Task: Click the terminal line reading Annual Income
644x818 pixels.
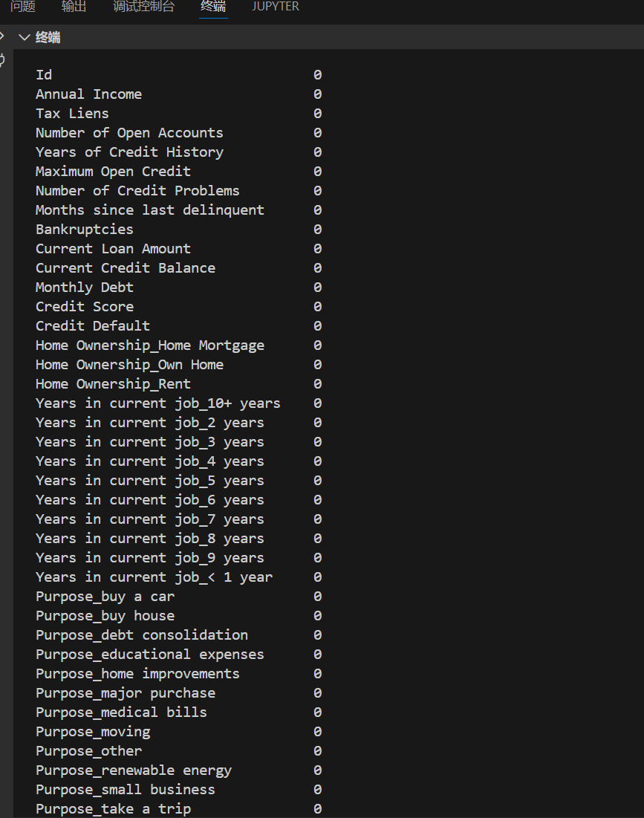Action: (x=88, y=94)
